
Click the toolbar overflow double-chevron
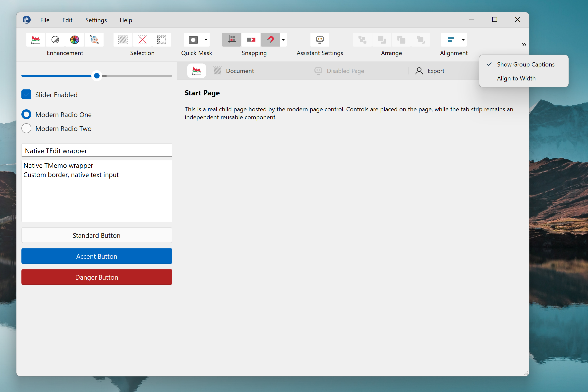(x=524, y=45)
